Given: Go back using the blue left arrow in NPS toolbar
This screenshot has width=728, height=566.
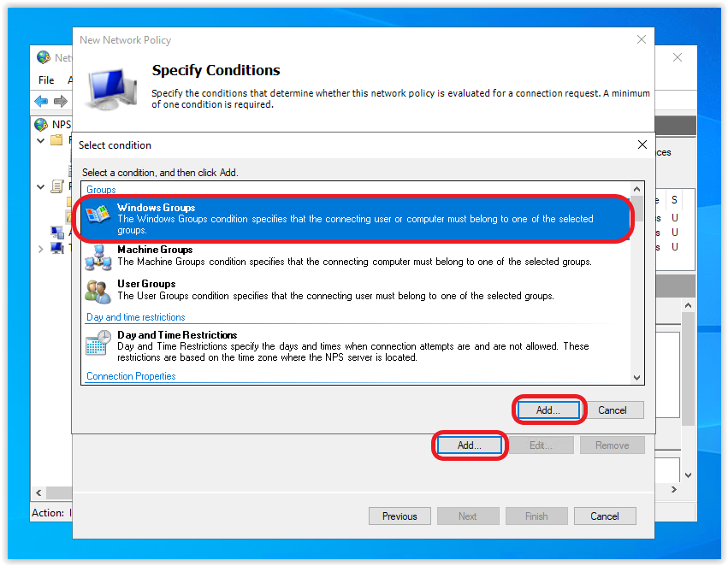Looking at the screenshot, I should click(41, 101).
